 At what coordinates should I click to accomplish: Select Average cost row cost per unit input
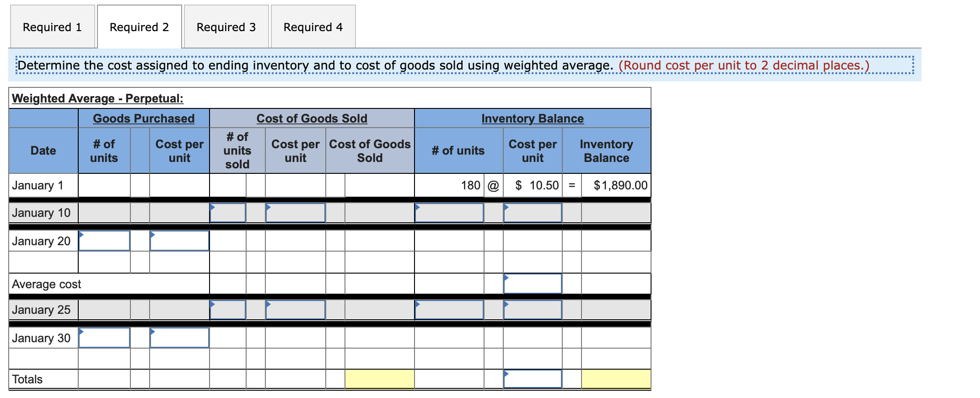[x=533, y=284]
